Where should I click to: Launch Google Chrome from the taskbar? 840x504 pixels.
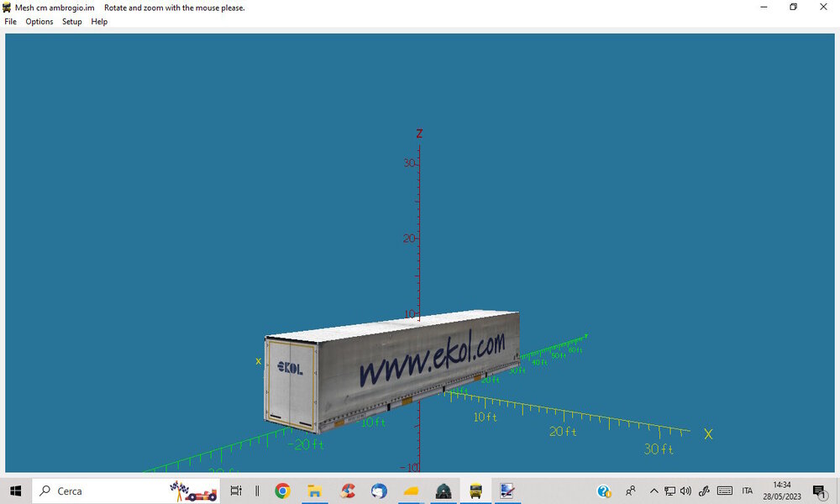[282, 491]
